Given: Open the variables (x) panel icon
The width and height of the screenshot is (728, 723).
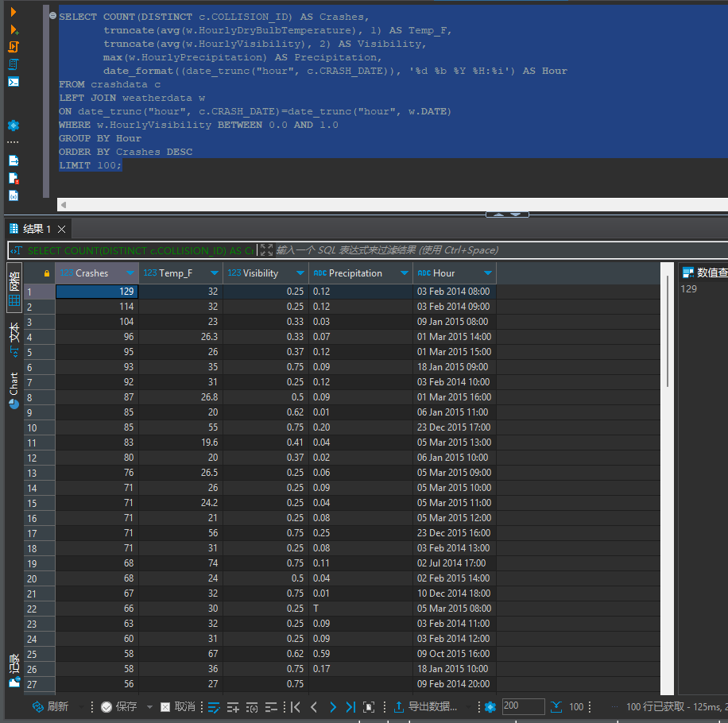Looking at the screenshot, I should (x=14, y=195).
